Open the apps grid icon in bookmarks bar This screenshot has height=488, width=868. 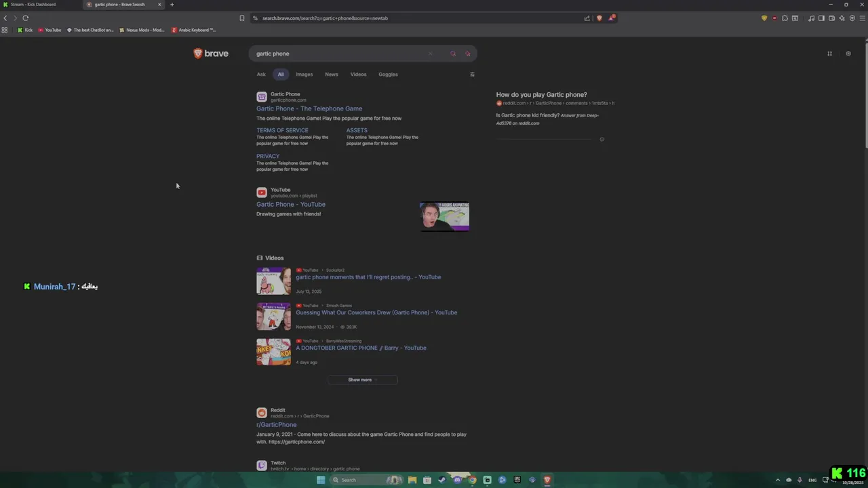(5, 30)
